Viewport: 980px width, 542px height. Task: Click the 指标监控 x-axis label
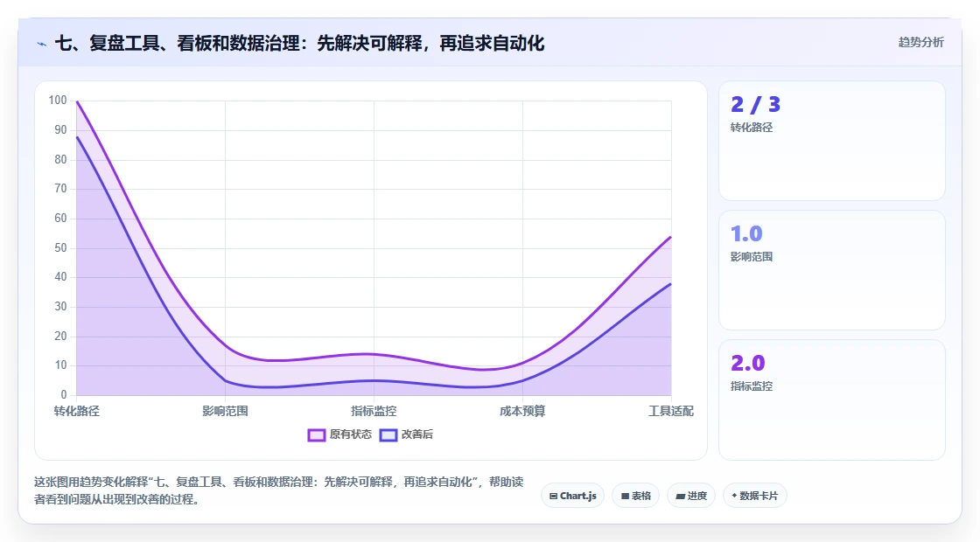(374, 411)
